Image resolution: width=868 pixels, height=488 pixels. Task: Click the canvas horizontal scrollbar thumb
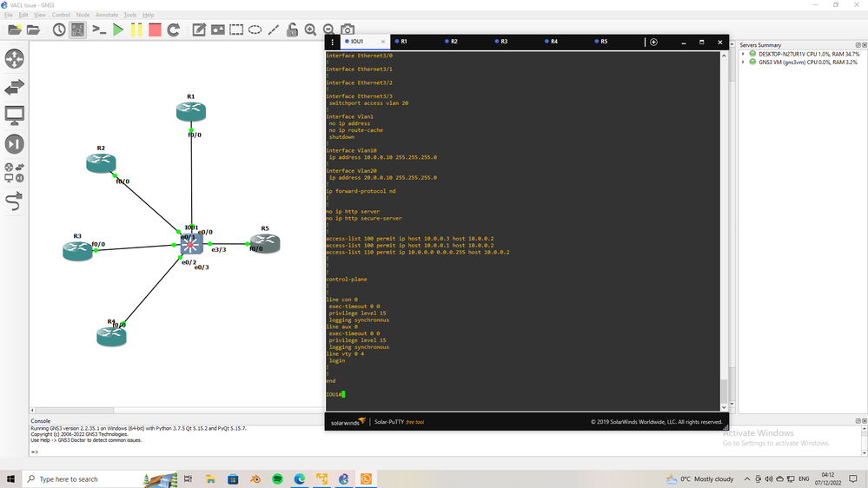click(75, 411)
